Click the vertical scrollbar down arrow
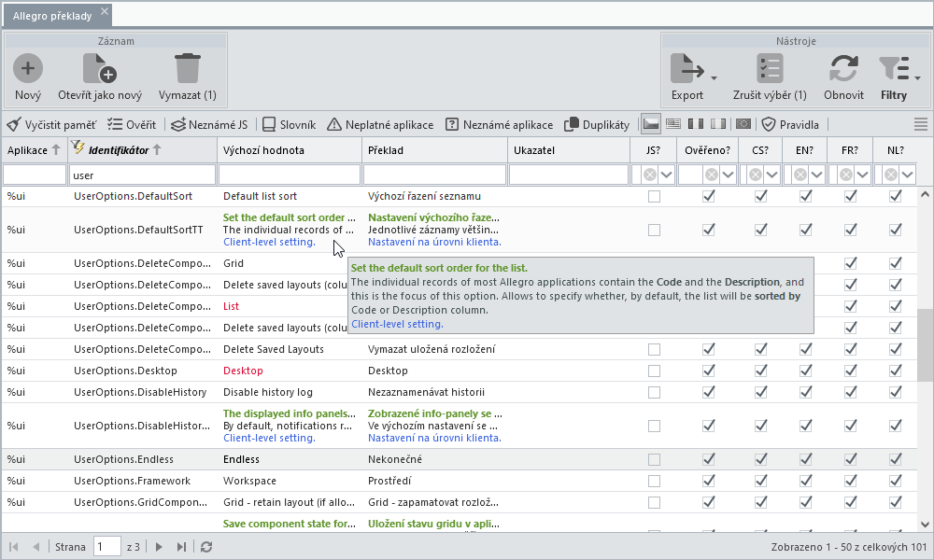The width and height of the screenshot is (934, 560). (x=925, y=525)
